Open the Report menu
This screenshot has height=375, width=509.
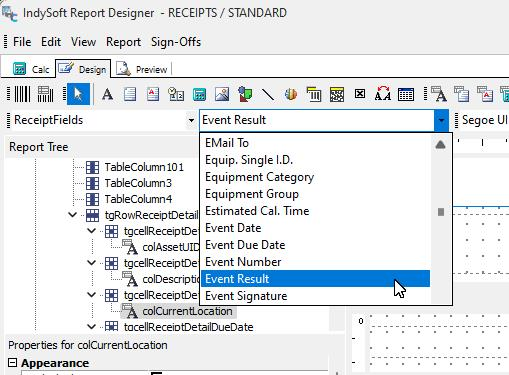pos(123,42)
